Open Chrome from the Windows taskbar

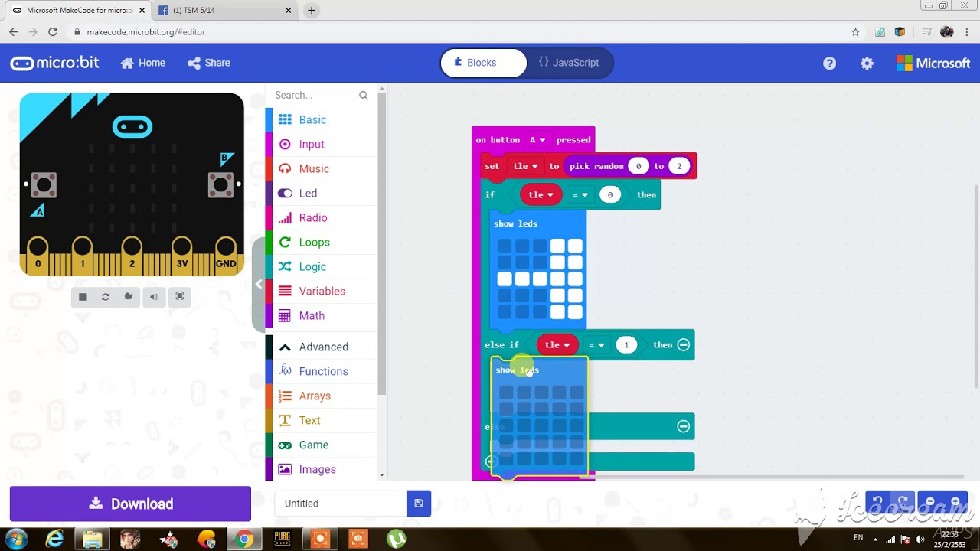244,540
